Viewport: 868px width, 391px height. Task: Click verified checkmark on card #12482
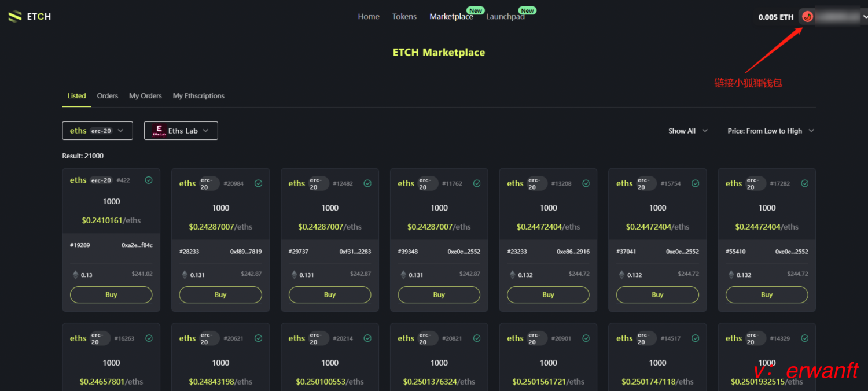click(367, 183)
